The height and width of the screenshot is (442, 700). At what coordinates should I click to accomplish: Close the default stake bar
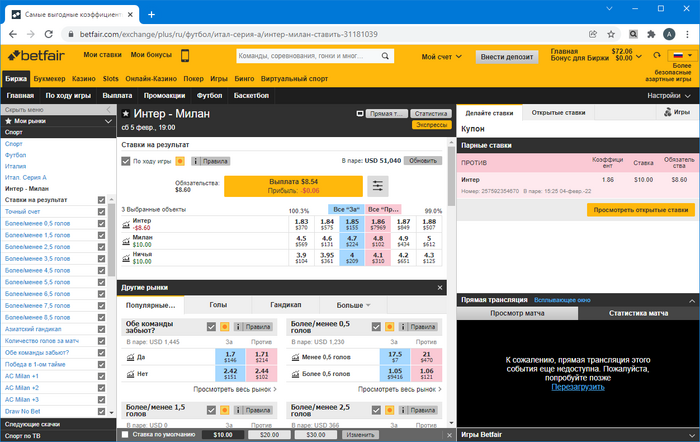[x=449, y=435]
